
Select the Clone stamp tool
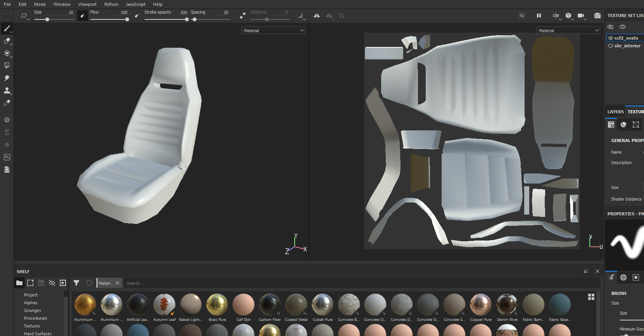coord(7,90)
